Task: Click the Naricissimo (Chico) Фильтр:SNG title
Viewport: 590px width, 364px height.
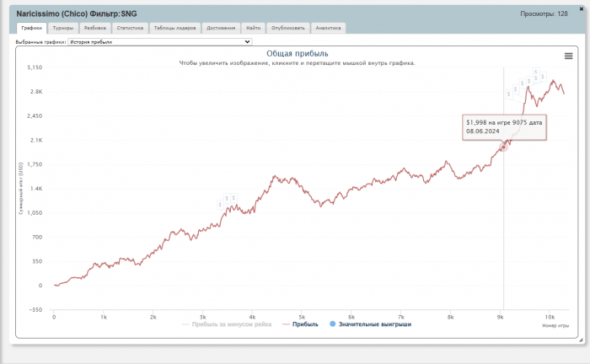Action: click(x=77, y=14)
